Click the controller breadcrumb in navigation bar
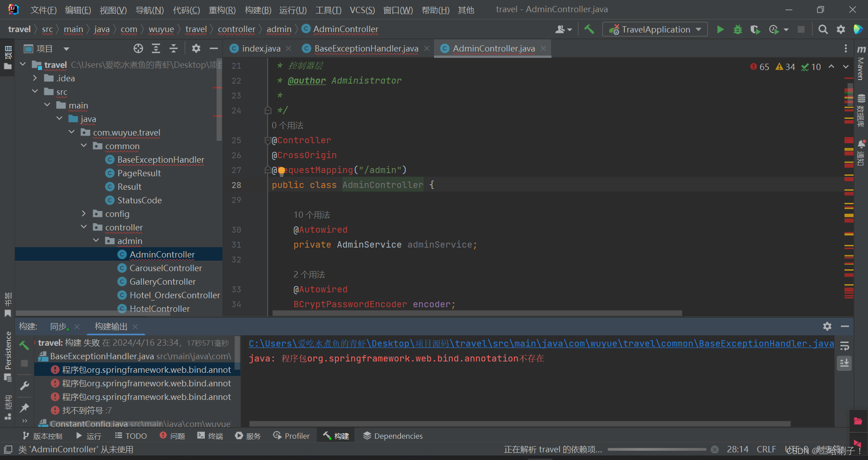This screenshot has width=868, height=460. pyautogui.click(x=236, y=29)
